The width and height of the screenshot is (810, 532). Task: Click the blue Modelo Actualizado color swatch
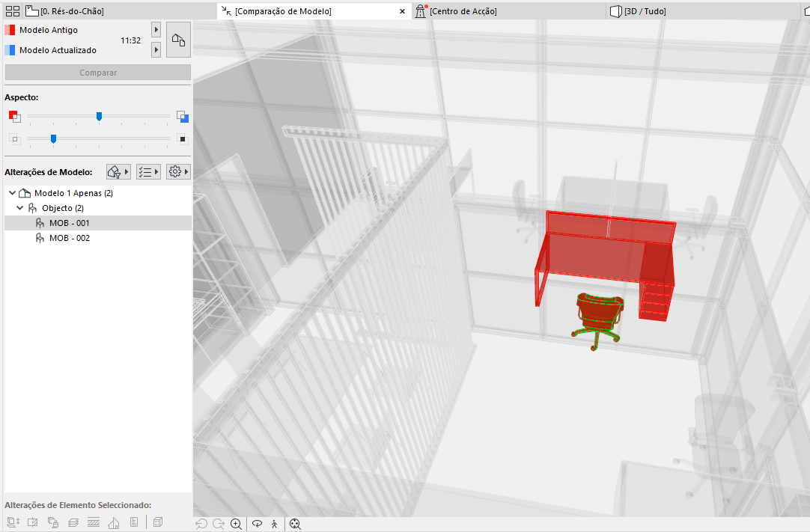click(x=10, y=50)
